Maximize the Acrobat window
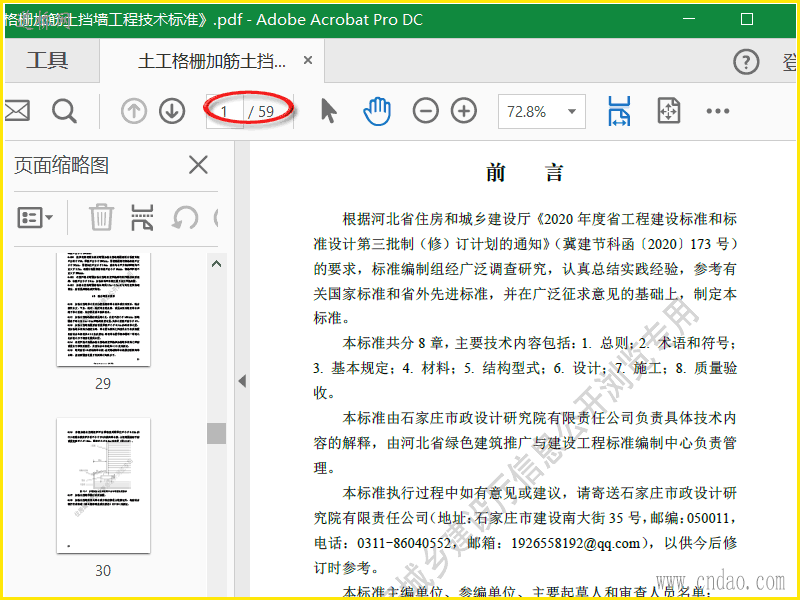The width and height of the screenshot is (800, 600). click(747, 19)
